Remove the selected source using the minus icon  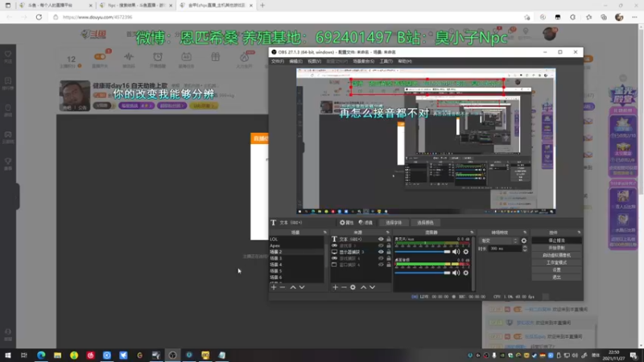pyautogui.click(x=345, y=287)
